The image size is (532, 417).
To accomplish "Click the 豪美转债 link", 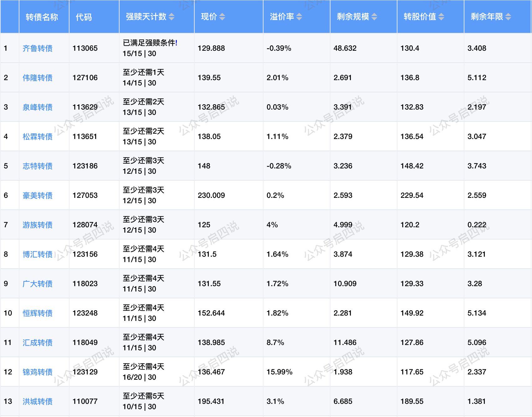I will [38, 196].
